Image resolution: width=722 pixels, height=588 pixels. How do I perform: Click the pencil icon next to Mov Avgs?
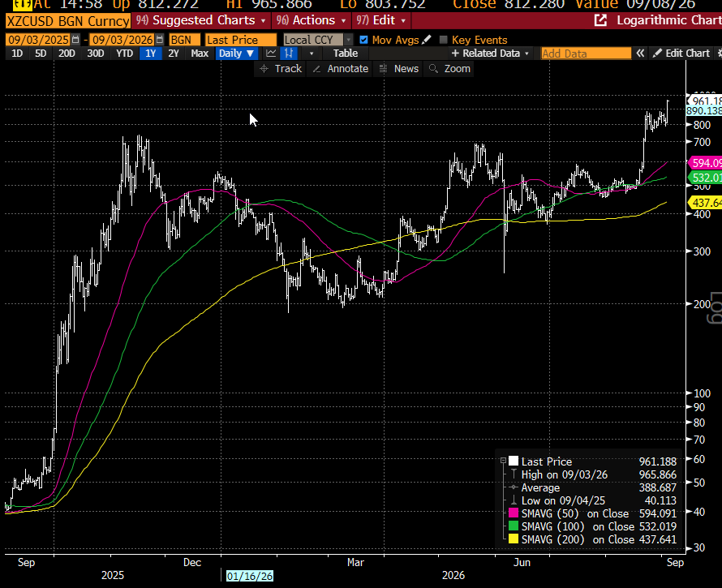[x=427, y=40]
